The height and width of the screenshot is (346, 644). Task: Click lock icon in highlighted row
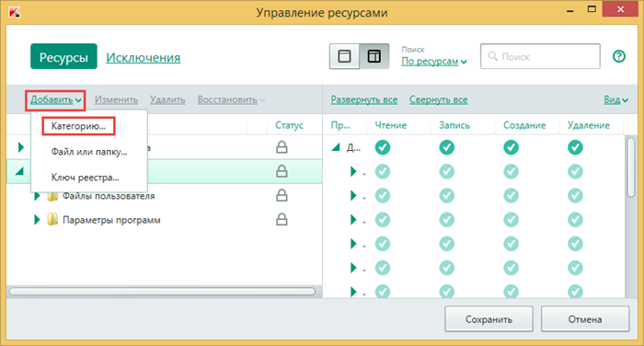282,171
